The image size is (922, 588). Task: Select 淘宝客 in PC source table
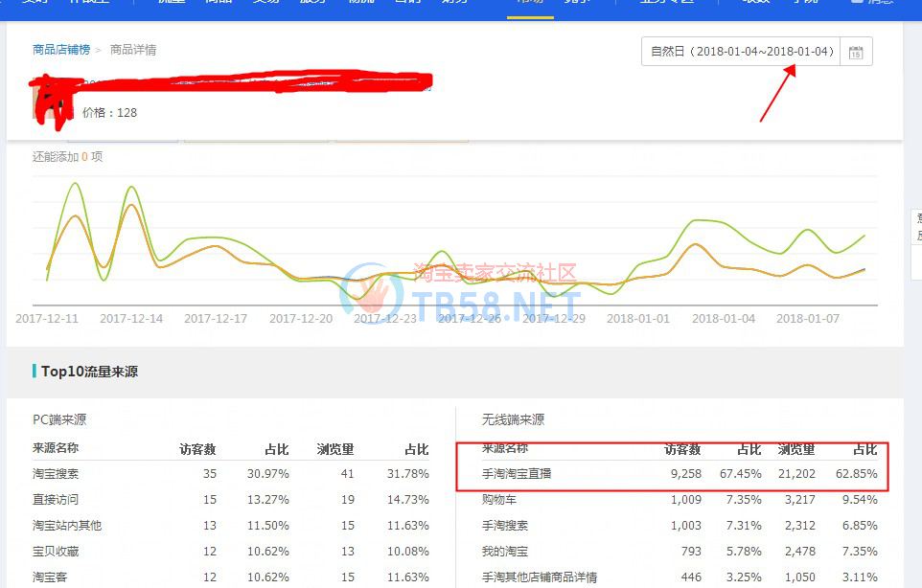50,577
